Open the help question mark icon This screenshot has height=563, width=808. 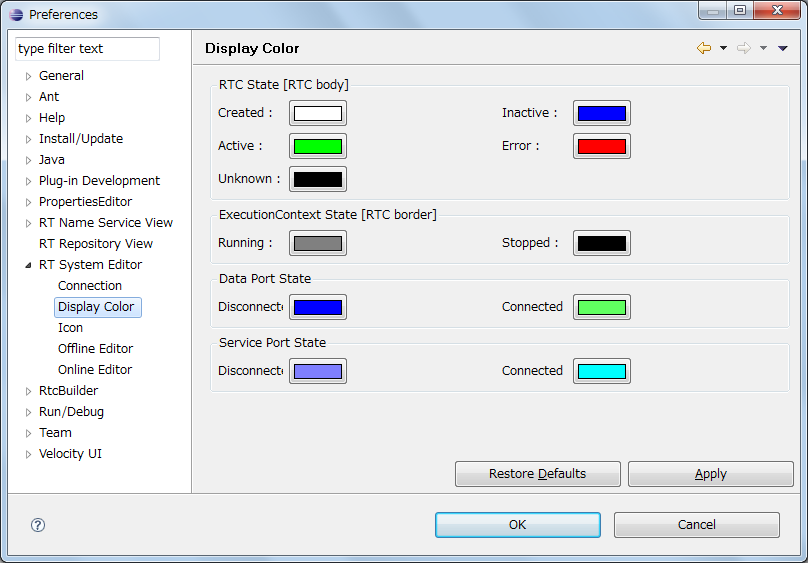(38, 525)
